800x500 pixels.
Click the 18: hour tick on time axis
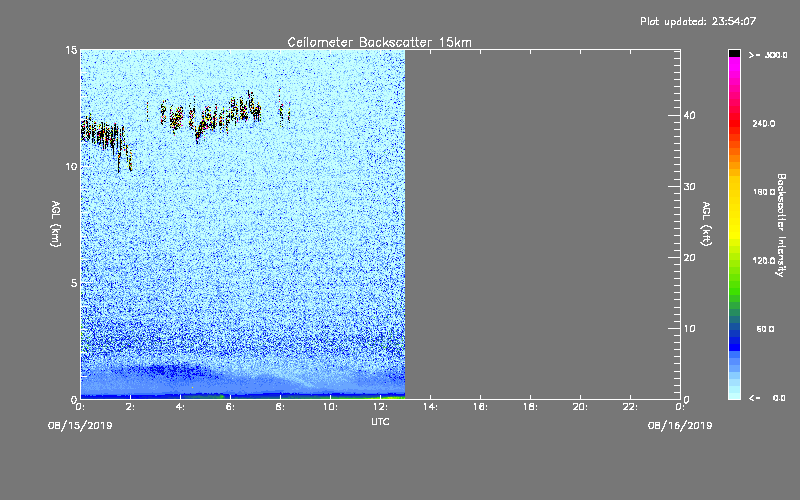530,407
